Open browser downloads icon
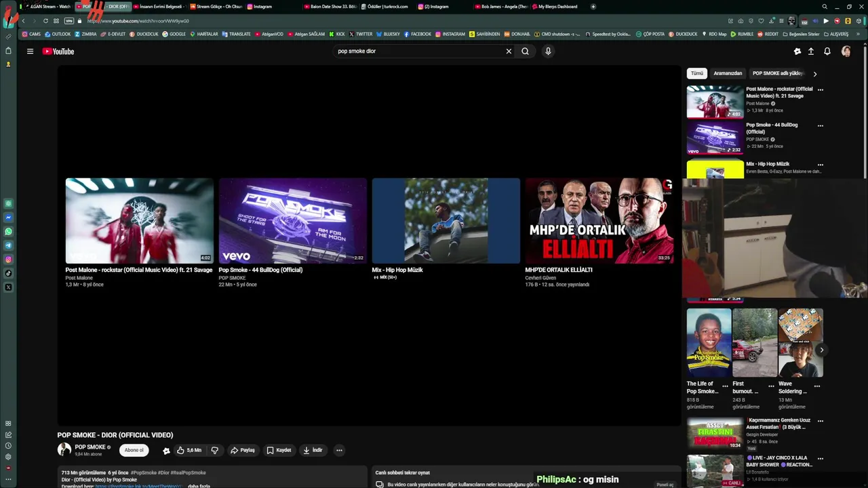The height and width of the screenshot is (488, 868). pyautogui.click(x=772, y=21)
